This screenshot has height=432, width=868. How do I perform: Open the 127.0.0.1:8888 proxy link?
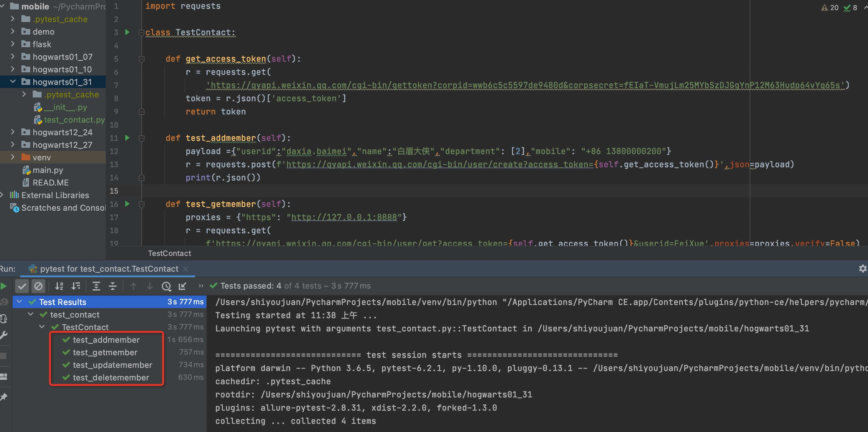pos(344,217)
